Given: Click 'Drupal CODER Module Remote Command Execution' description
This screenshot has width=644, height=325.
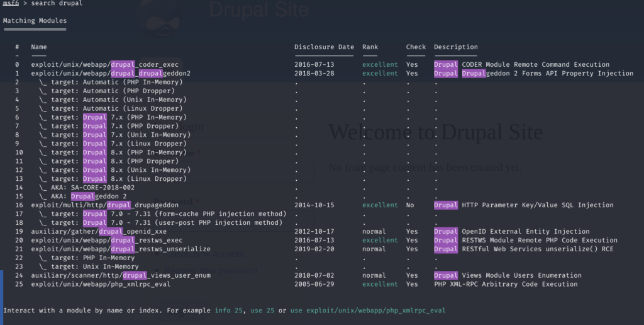Looking at the screenshot, I should click(x=521, y=65).
